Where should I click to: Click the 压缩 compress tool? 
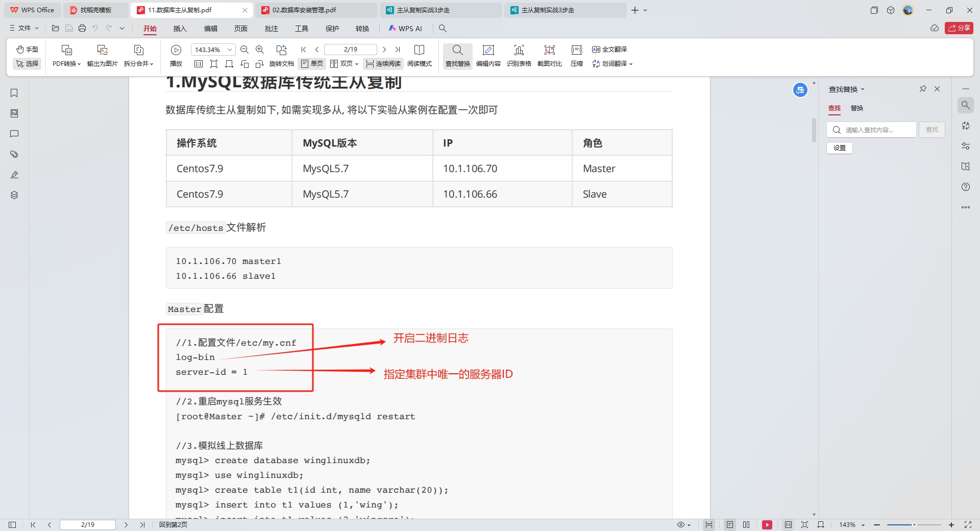(577, 56)
